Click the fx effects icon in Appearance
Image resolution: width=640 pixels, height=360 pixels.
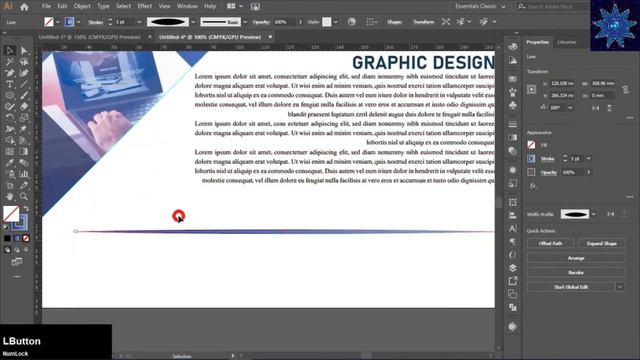point(532,186)
